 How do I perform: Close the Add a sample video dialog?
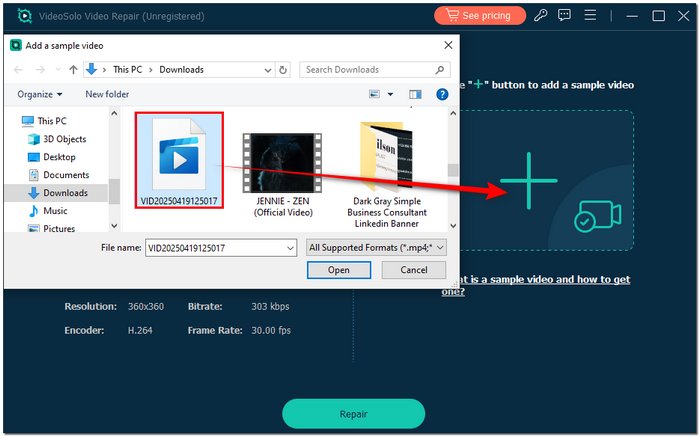click(448, 45)
